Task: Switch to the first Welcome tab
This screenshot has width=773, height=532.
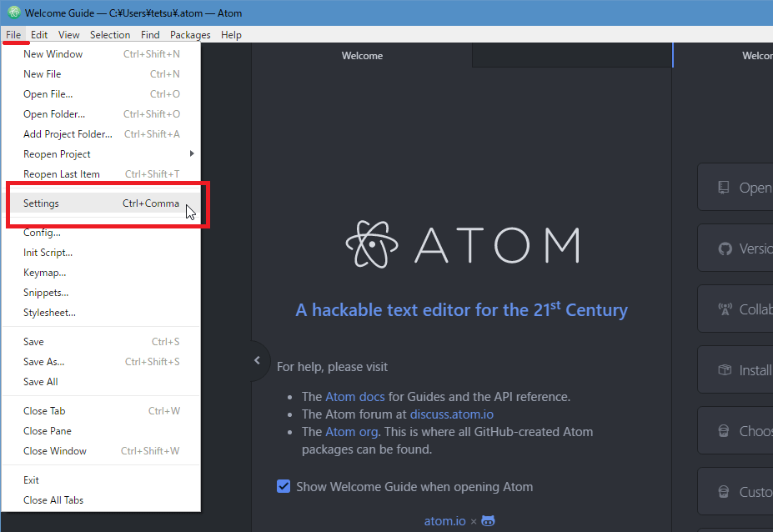Action: coord(362,56)
